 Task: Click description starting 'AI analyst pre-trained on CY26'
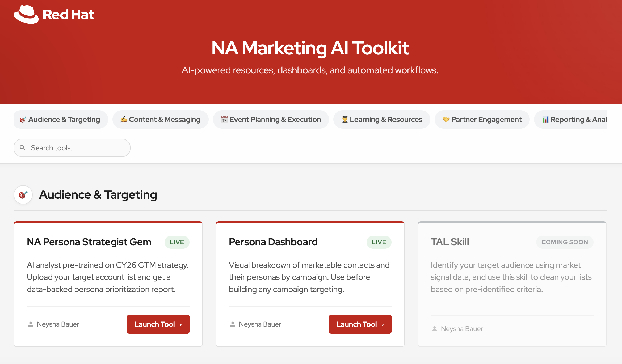[108, 277]
